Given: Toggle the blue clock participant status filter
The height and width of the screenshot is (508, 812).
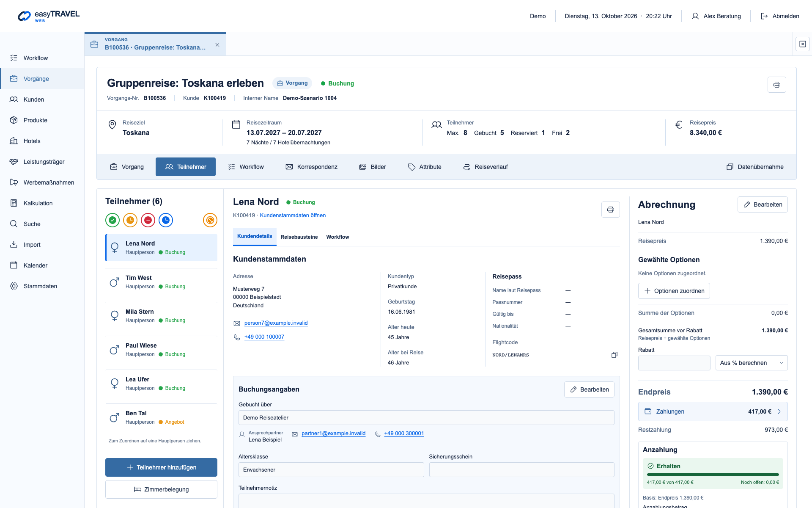Looking at the screenshot, I should click(x=166, y=220).
